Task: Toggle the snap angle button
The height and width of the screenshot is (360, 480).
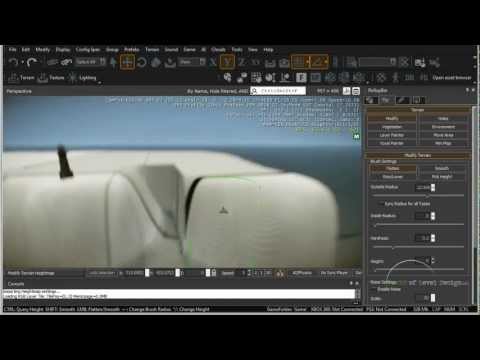Action: click(x=319, y=62)
